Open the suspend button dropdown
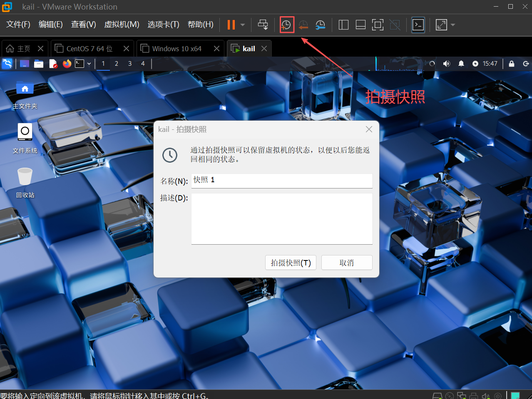This screenshot has width=532, height=399. [x=242, y=25]
